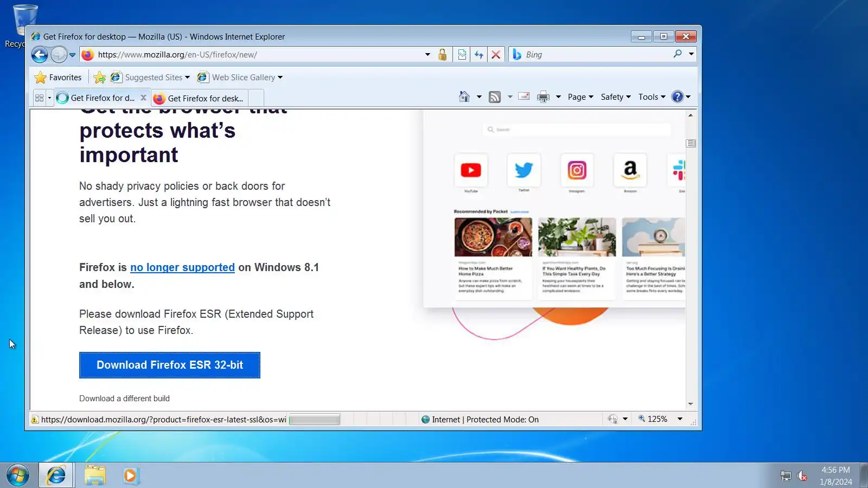This screenshot has height=488, width=868.
Task: Click the Instagram tile in the preview
Action: (x=577, y=170)
